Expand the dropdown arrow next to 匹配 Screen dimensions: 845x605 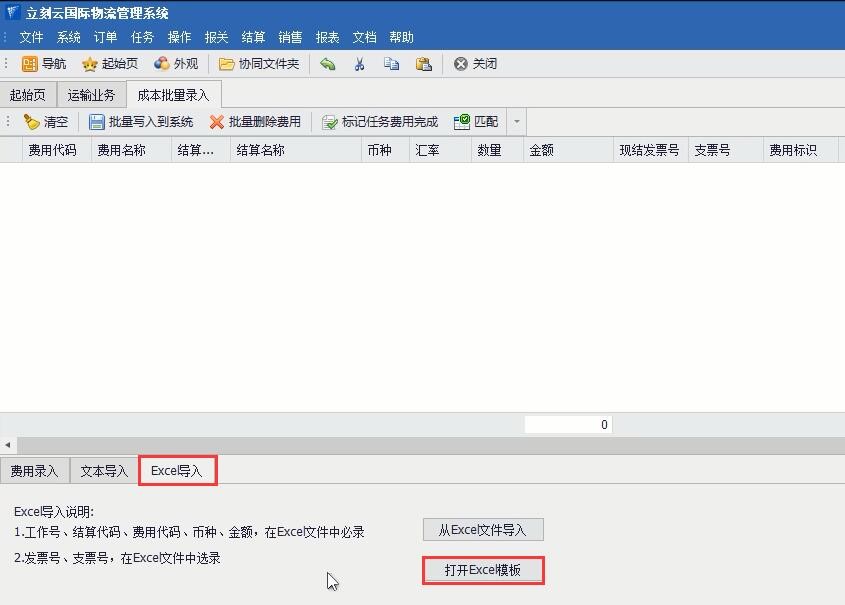517,122
